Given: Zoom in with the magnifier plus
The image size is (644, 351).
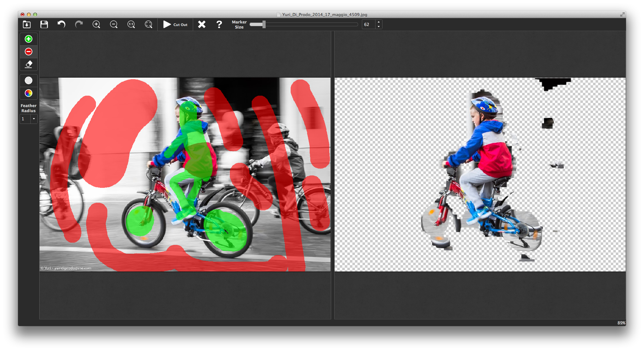Looking at the screenshot, I should click(x=96, y=24).
